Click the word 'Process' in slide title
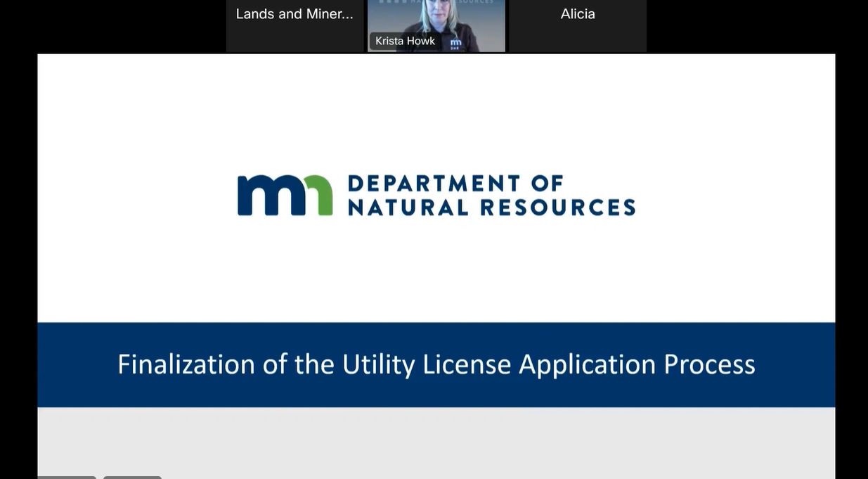The width and height of the screenshot is (868, 479). tap(709, 364)
